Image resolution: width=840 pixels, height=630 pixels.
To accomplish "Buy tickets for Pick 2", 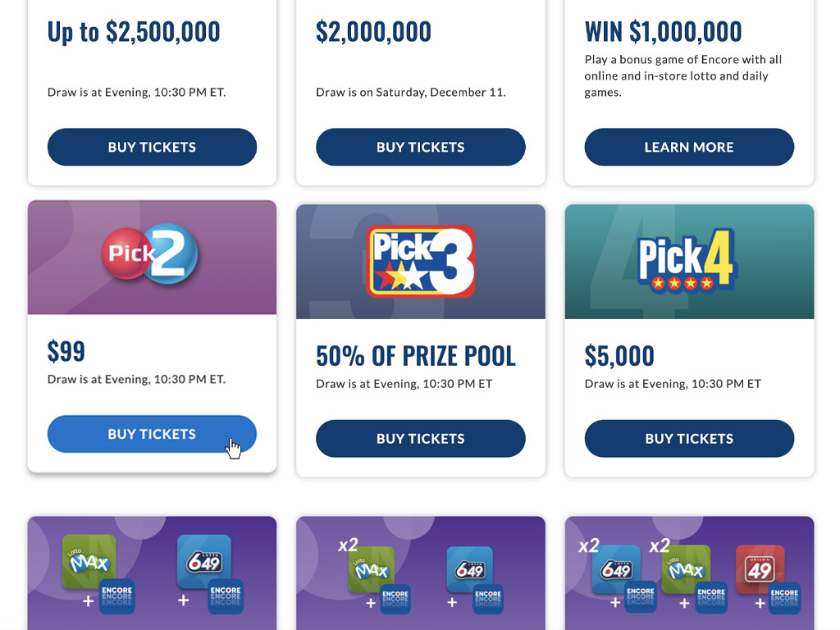I will pos(152,434).
